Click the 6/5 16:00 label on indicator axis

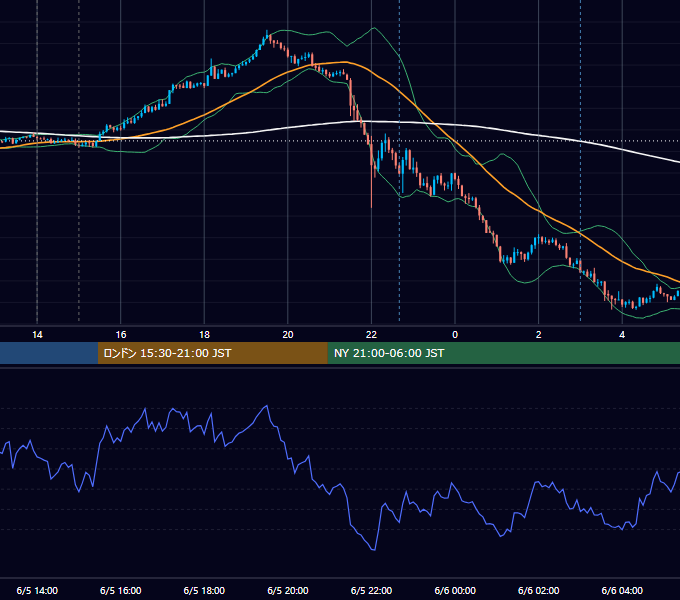pos(121,590)
